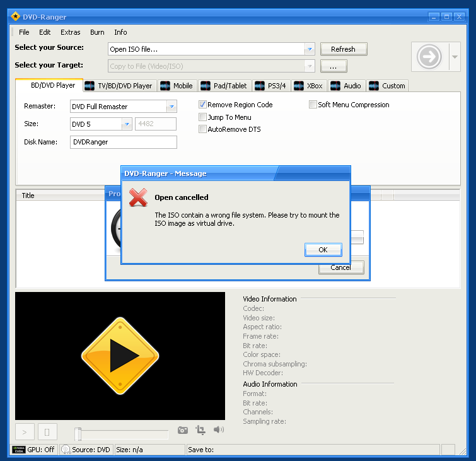Image resolution: width=476 pixels, height=461 pixels.
Task: Click the Disk Name input field
Action: coord(123,142)
